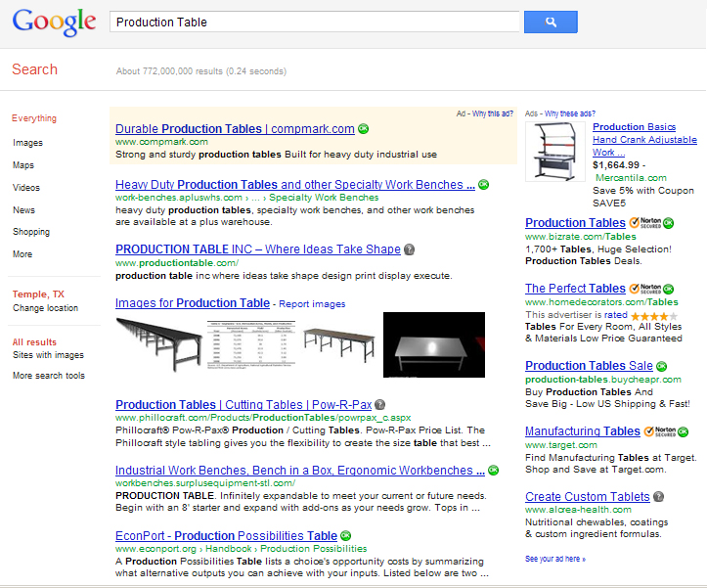Select the Everything search filter

(34, 118)
